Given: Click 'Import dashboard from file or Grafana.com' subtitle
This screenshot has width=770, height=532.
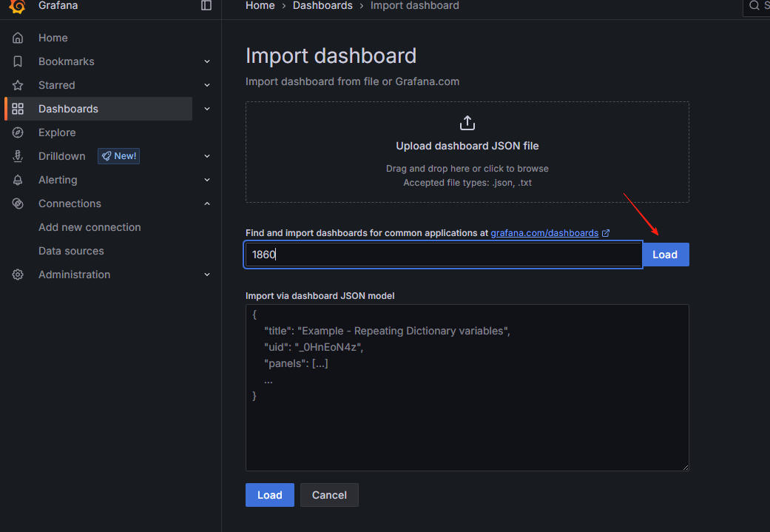Looking at the screenshot, I should point(353,81).
